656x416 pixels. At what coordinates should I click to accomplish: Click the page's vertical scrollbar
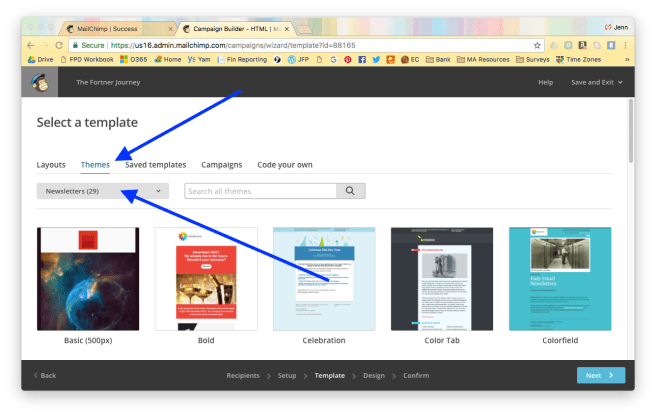pos(631,131)
